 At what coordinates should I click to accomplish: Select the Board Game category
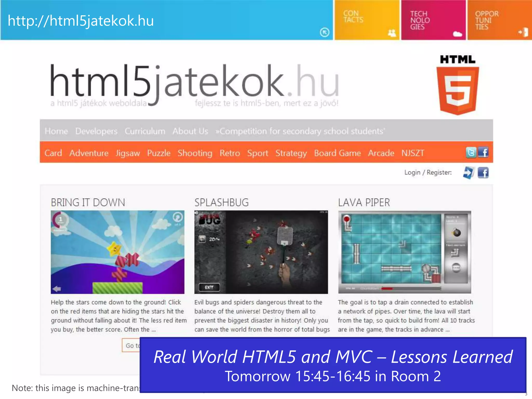pyautogui.click(x=337, y=153)
